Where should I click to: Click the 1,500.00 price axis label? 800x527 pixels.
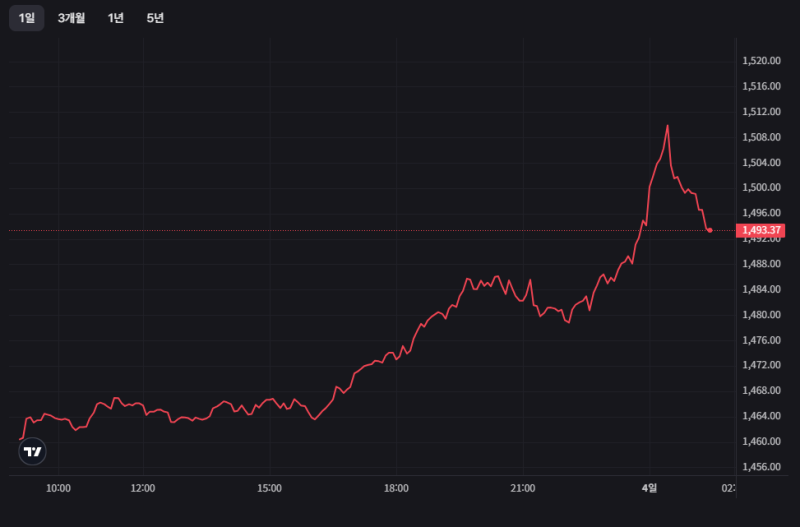(761, 188)
